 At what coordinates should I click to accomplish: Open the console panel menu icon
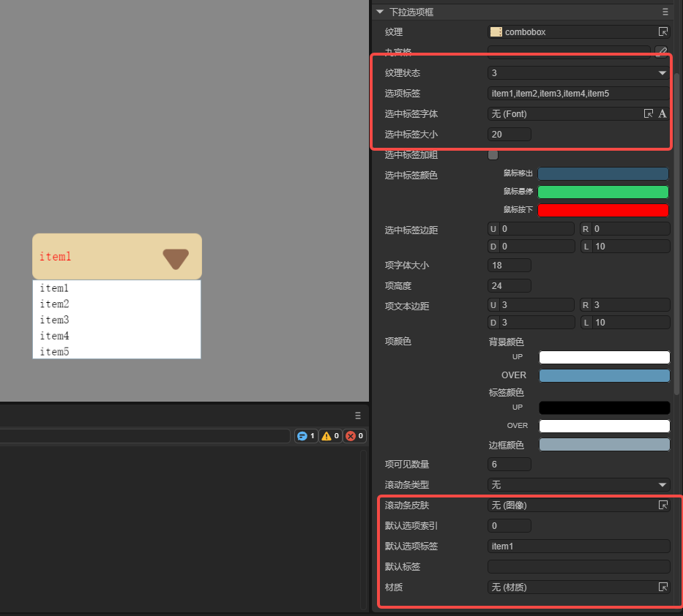click(x=358, y=415)
